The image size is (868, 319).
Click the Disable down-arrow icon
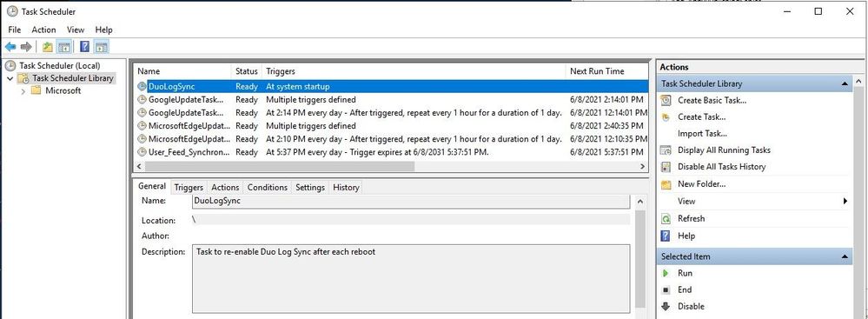click(x=666, y=306)
